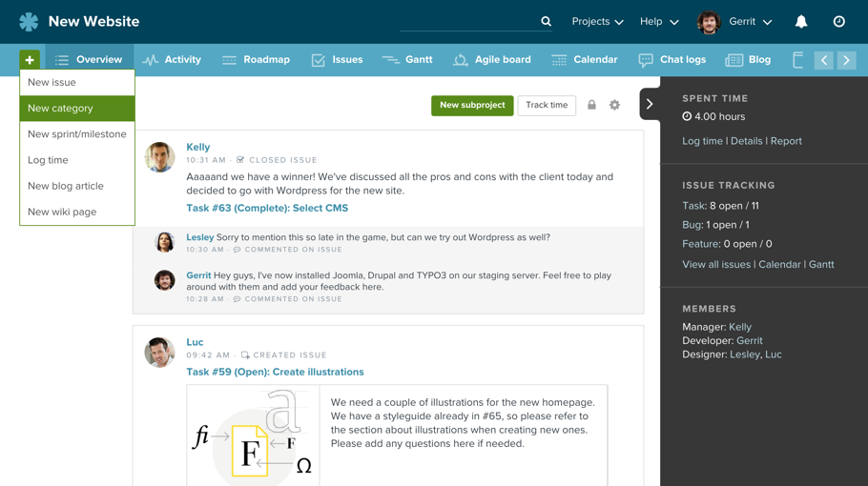868x486 pixels.
Task: Open Manager Kelly member link
Action: (740, 327)
